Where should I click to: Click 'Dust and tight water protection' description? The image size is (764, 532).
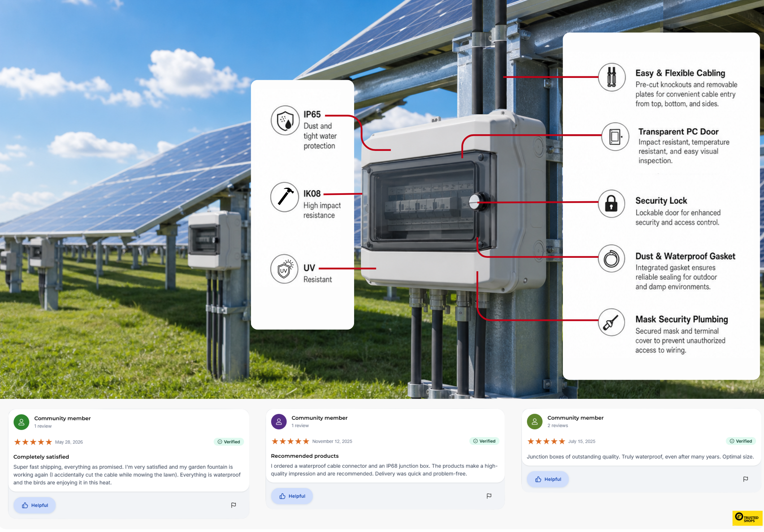320,136
